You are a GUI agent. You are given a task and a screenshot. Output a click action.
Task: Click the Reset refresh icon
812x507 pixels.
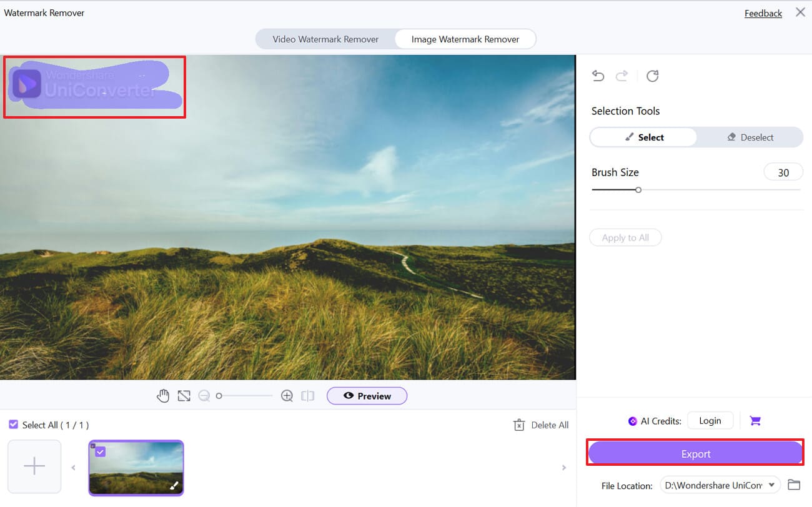click(652, 76)
